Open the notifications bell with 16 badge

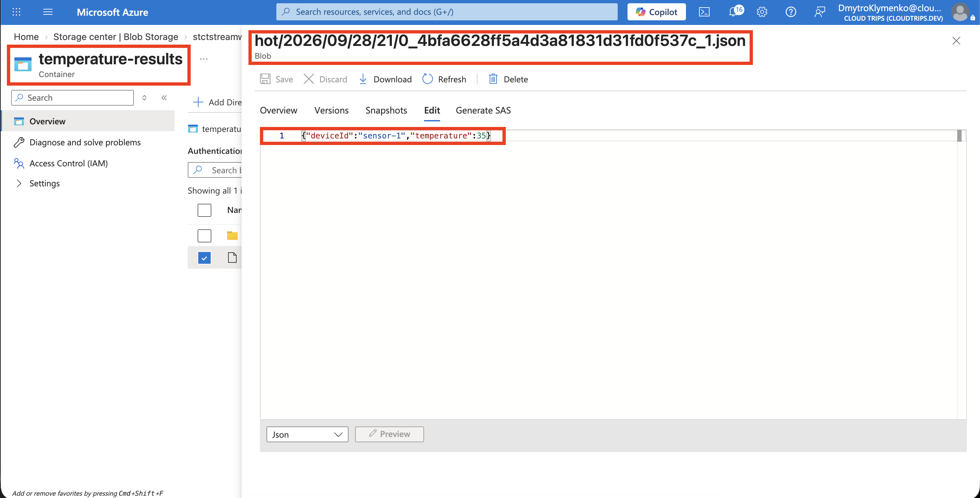735,11
